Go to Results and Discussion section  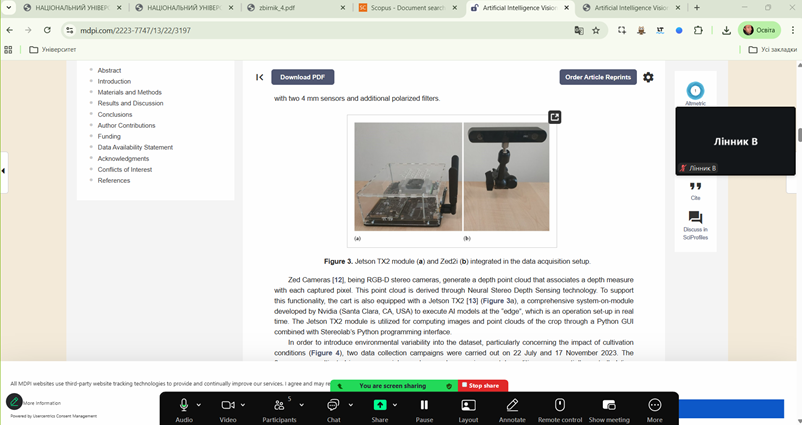tap(130, 103)
